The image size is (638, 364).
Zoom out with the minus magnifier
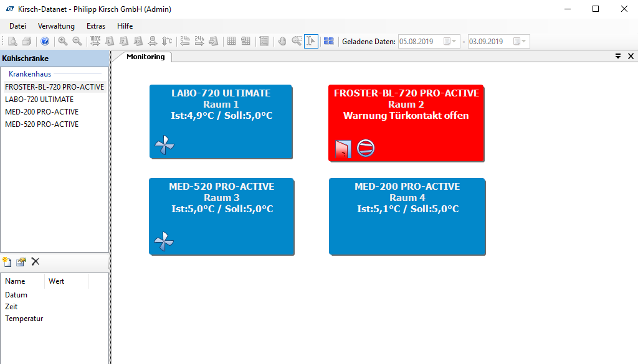pos(77,41)
